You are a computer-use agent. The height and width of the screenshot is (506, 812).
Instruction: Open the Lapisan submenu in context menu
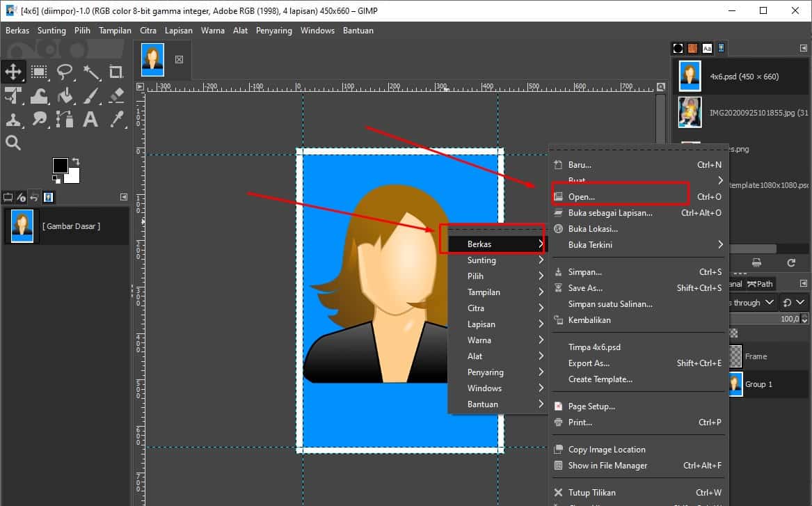click(498, 324)
